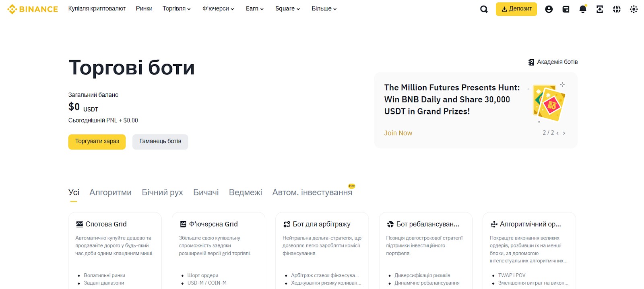
Task: Expand the Earn dropdown menu
Action: click(x=255, y=8)
